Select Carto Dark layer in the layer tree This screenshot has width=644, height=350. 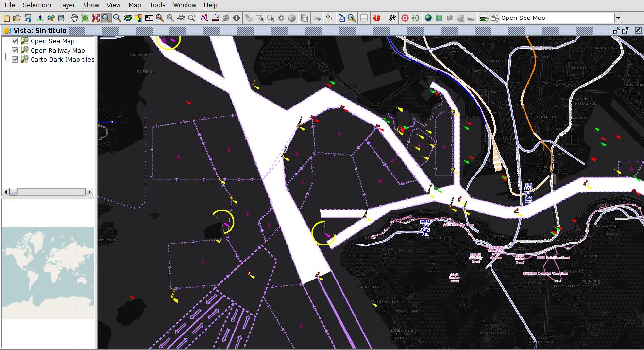[x=62, y=60]
